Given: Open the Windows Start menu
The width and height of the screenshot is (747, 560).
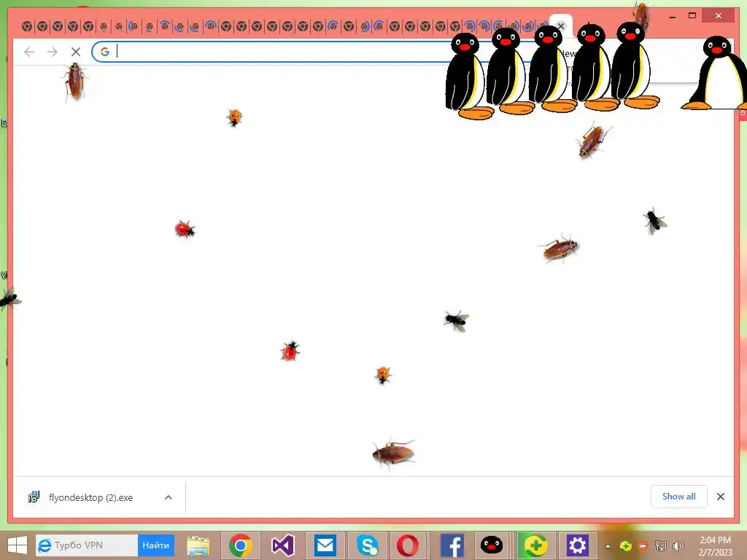Looking at the screenshot, I should click(x=18, y=545).
